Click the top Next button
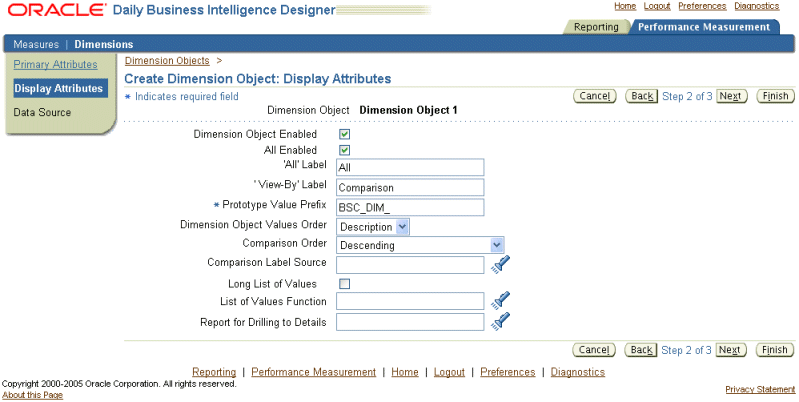This screenshot has height=402, width=799. point(731,96)
